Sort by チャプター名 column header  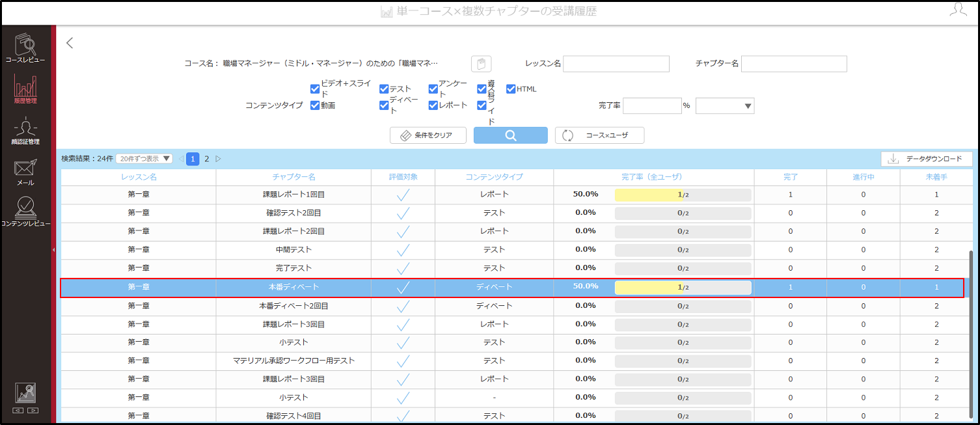(x=293, y=177)
